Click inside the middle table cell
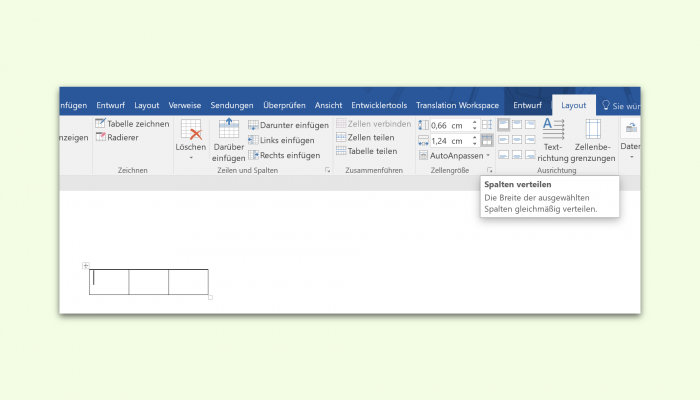The image size is (700, 400). 149,282
